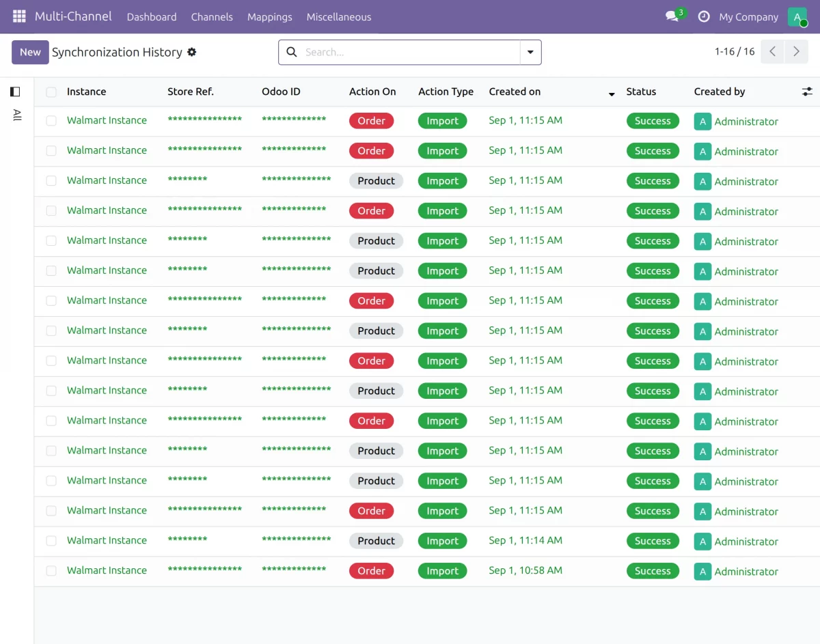Select all records with the header checkbox
Screen dimensions: 820x644
tap(51, 92)
